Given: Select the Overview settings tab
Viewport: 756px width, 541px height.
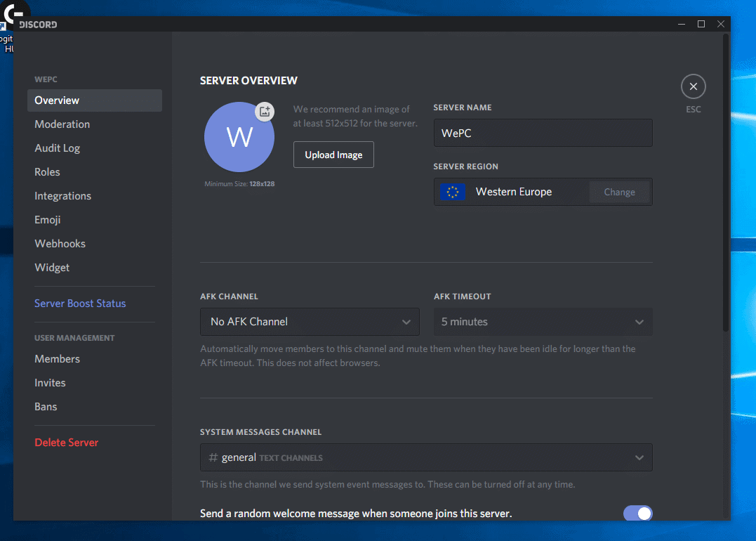Looking at the screenshot, I should 95,100.
